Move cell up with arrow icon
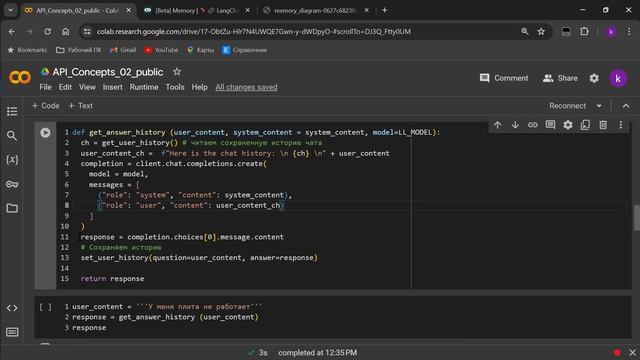This screenshot has width=640, height=360. [498, 125]
